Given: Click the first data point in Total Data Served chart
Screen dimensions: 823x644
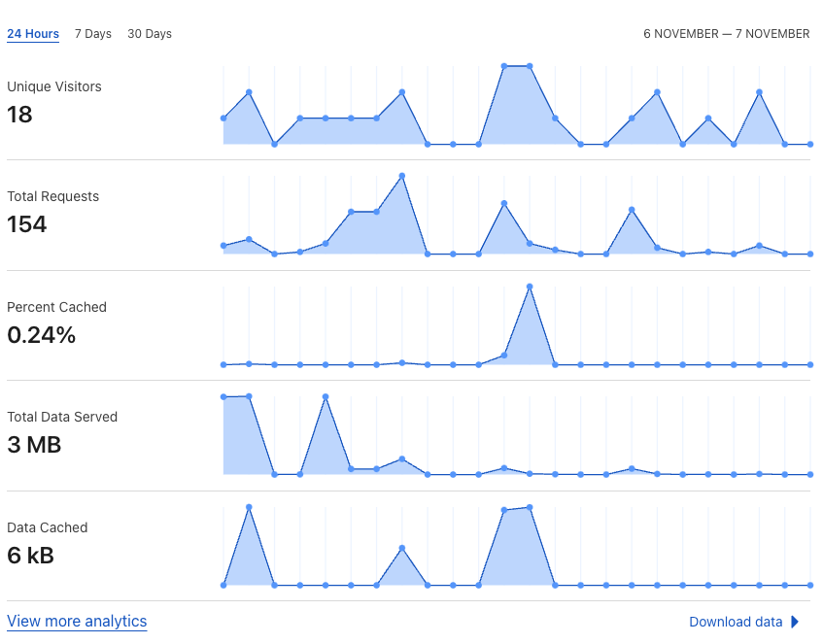Looking at the screenshot, I should point(223,396).
